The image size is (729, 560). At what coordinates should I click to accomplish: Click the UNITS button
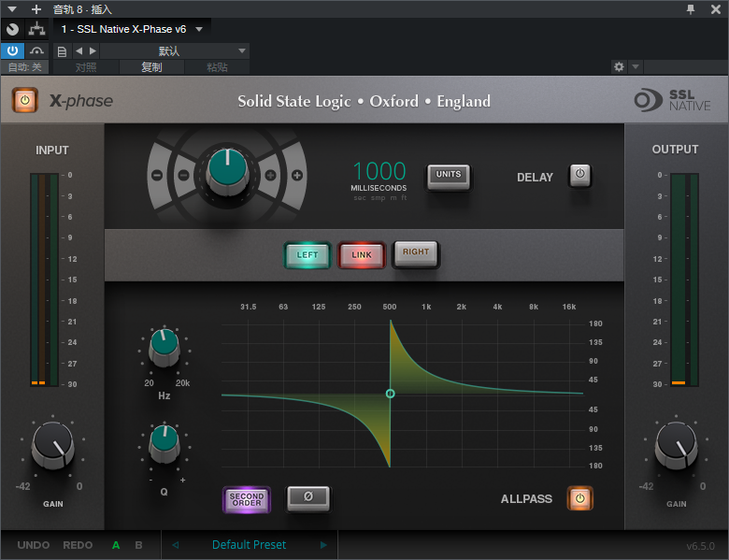449,177
